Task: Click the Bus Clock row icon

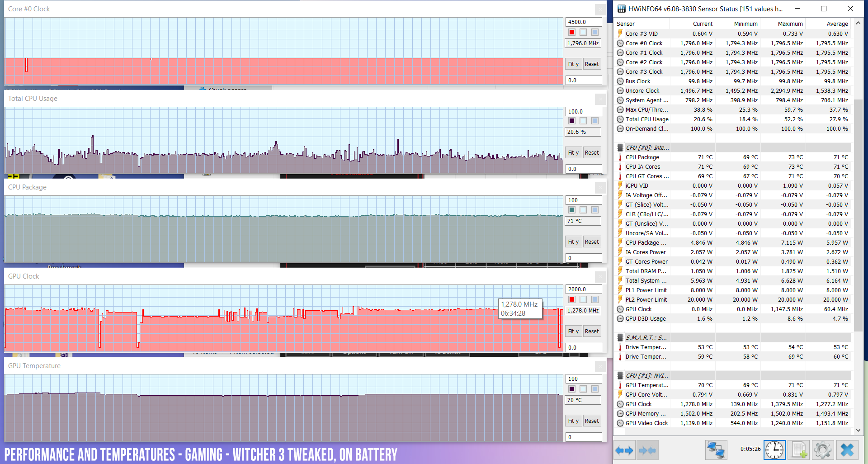Action: click(x=620, y=81)
